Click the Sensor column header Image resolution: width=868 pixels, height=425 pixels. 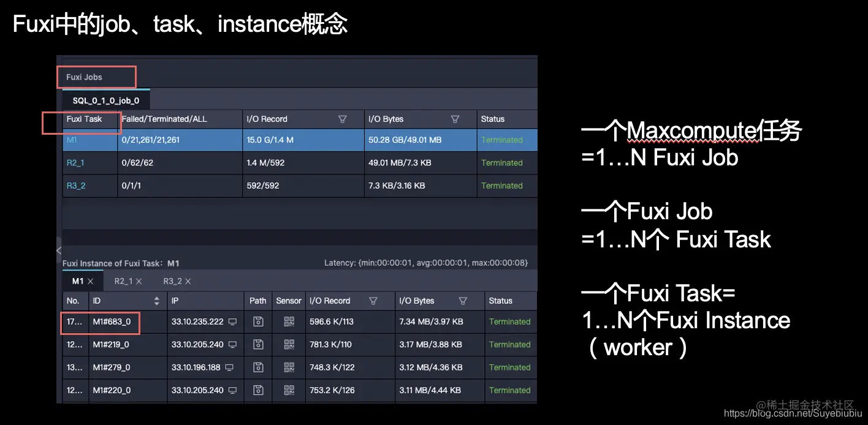click(289, 301)
